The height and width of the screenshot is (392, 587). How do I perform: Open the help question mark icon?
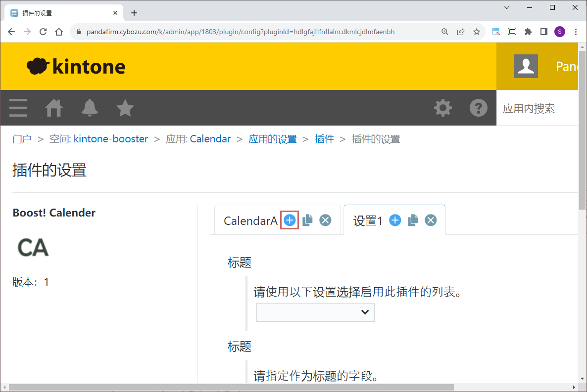point(478,108)
